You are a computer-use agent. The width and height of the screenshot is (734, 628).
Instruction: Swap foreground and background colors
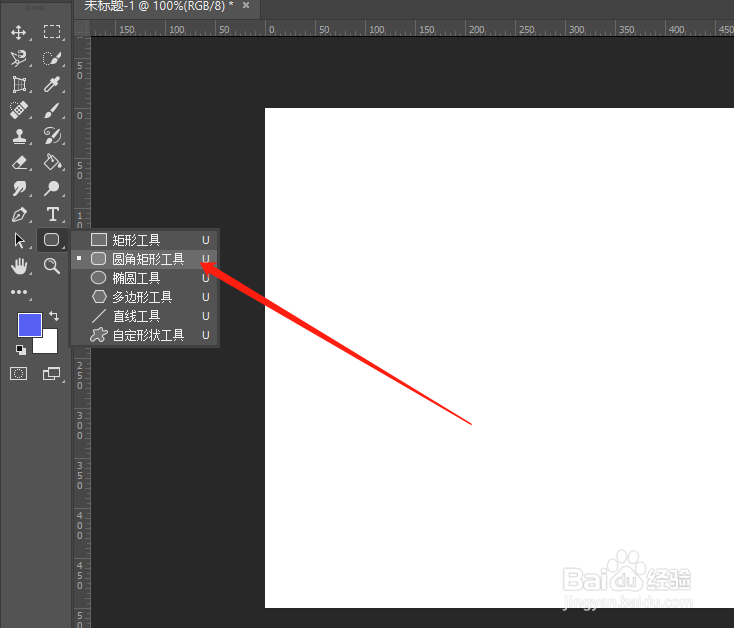pyautogui.click(x=54, y=316)
